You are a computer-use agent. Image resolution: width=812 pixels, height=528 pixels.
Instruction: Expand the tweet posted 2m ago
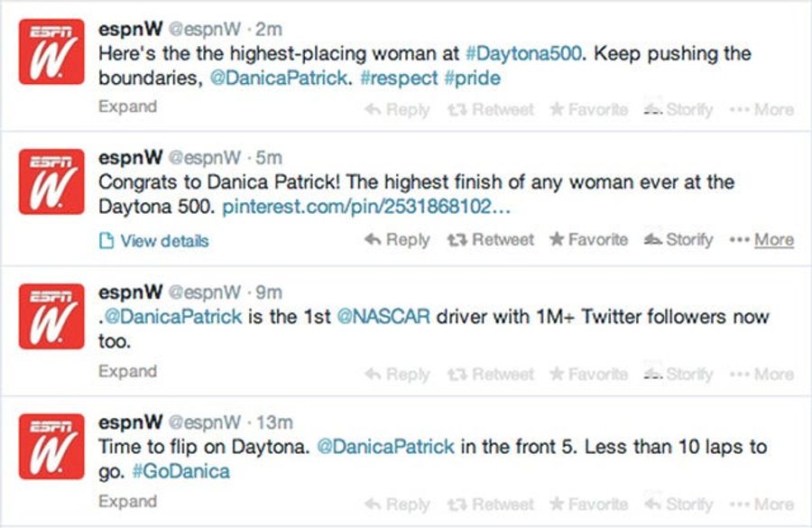click(127, 107)
